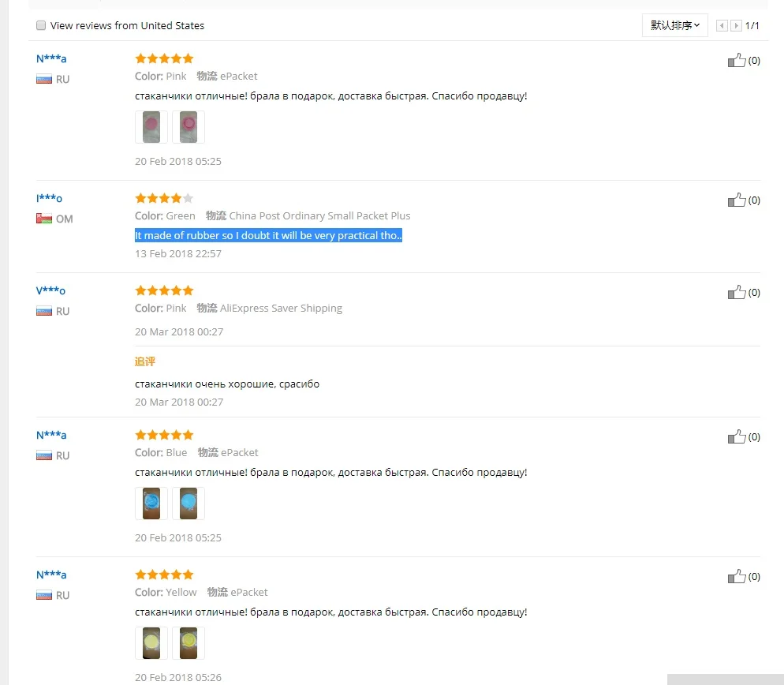Open first pink cup review photo

[151, 127]
